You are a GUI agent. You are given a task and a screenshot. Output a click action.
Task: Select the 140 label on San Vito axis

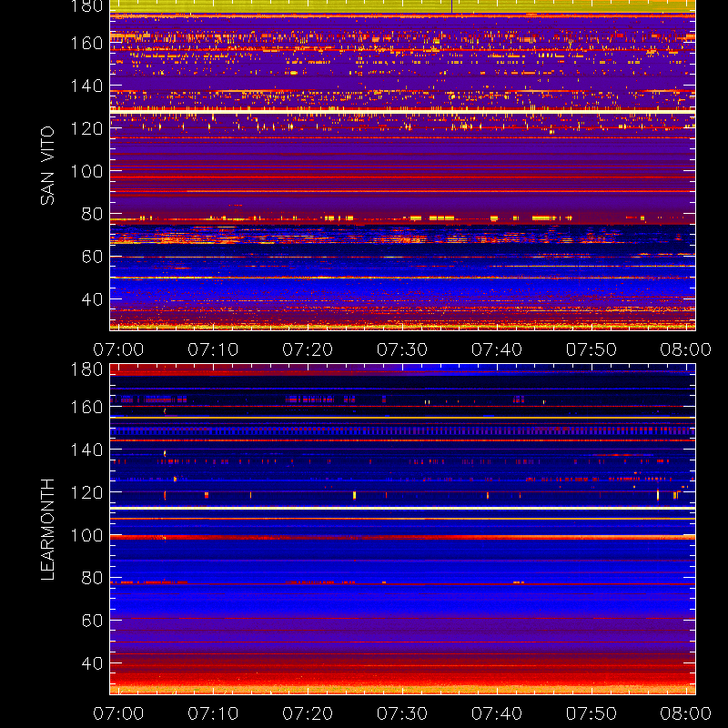(86, 86)
